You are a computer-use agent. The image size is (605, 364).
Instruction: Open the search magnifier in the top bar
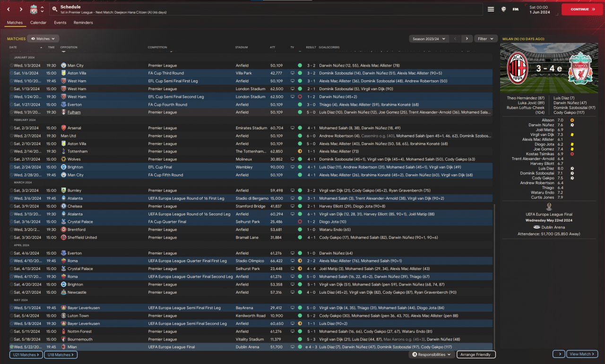(x=55, y=9)
